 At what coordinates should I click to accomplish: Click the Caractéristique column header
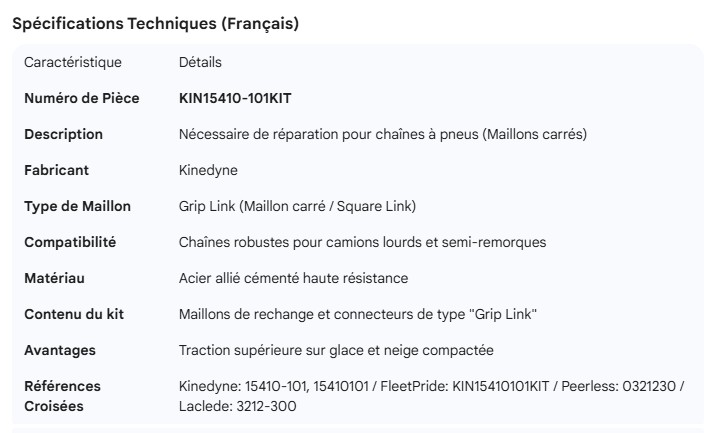tap(73, 62)
